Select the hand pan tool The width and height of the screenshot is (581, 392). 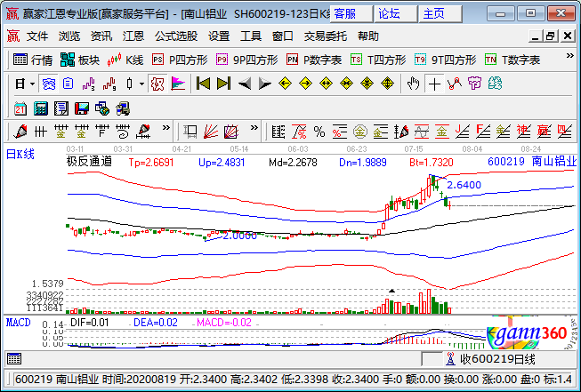pos(413,84)
